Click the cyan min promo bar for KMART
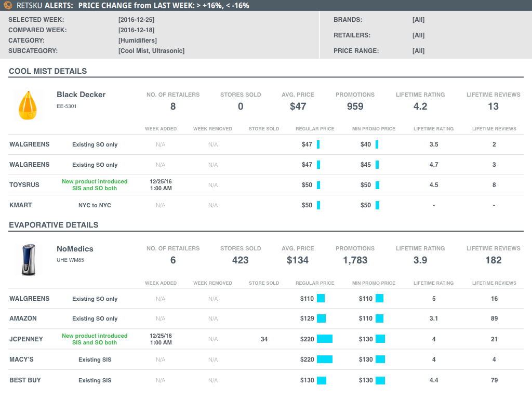 pyautogui.click(x=377, y=205)
